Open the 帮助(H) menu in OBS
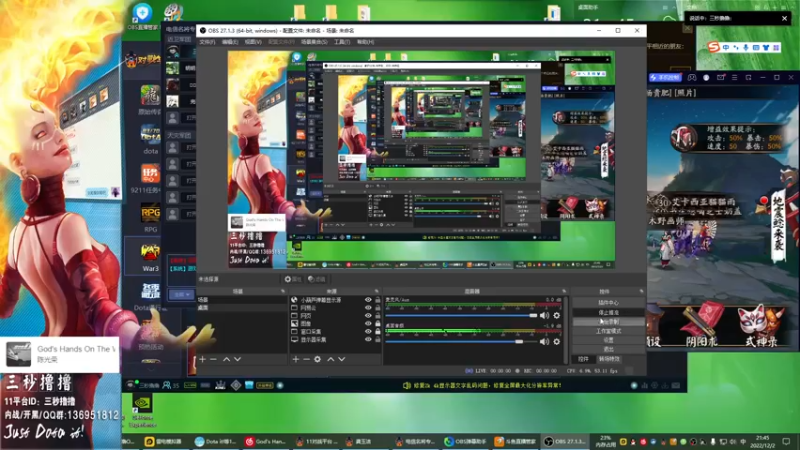Screen dimensions: 800x450 pos(365,42)
